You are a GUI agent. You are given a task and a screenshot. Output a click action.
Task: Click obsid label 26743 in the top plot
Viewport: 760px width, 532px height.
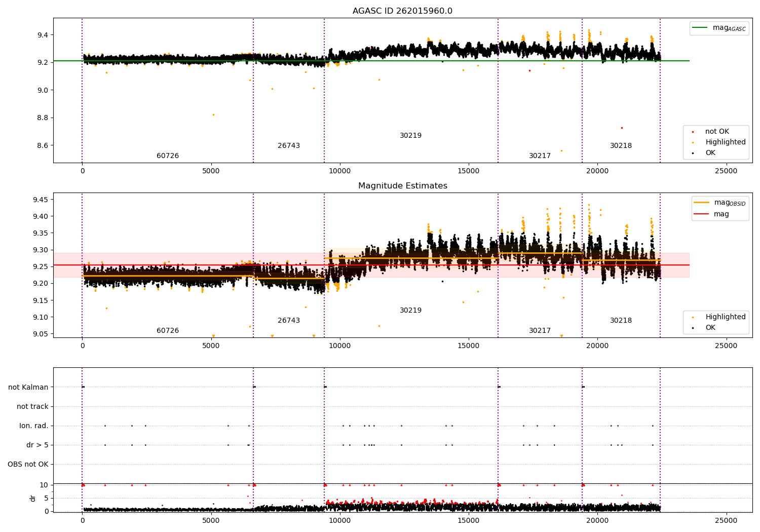point(289,146)
